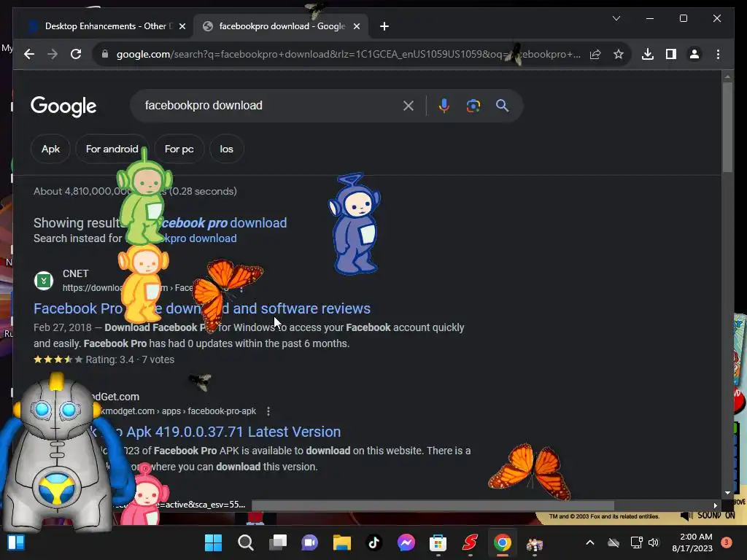
Task: Open the tab search dropdown
Action: click(616, 18)
